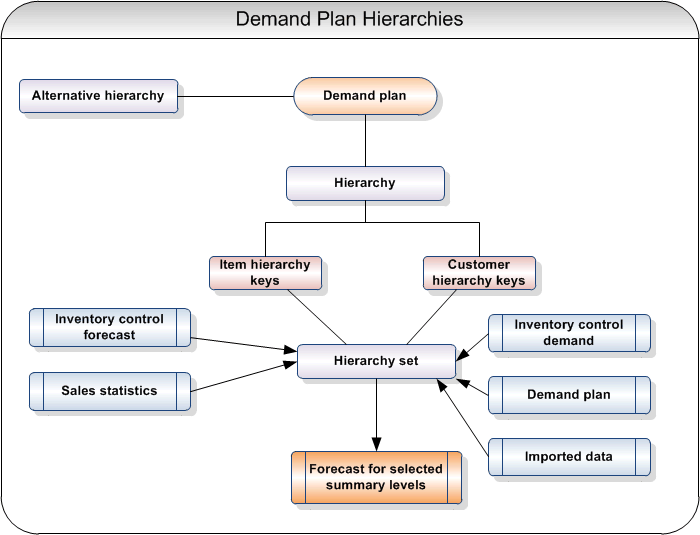Click the Demand Plan Hierarchies title
The width and height of the screenshot is (700, 535).
click(349, 19)
